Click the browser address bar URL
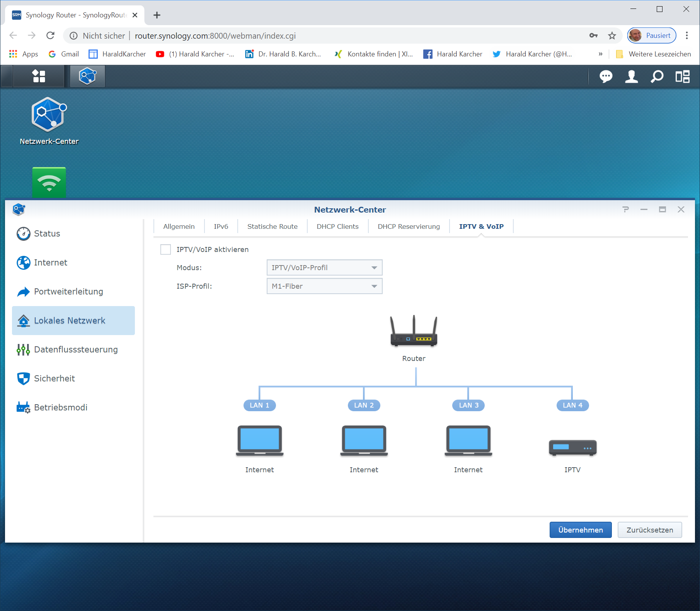The width and height of the screenshot is (700, 611). [x=215, y=36]
